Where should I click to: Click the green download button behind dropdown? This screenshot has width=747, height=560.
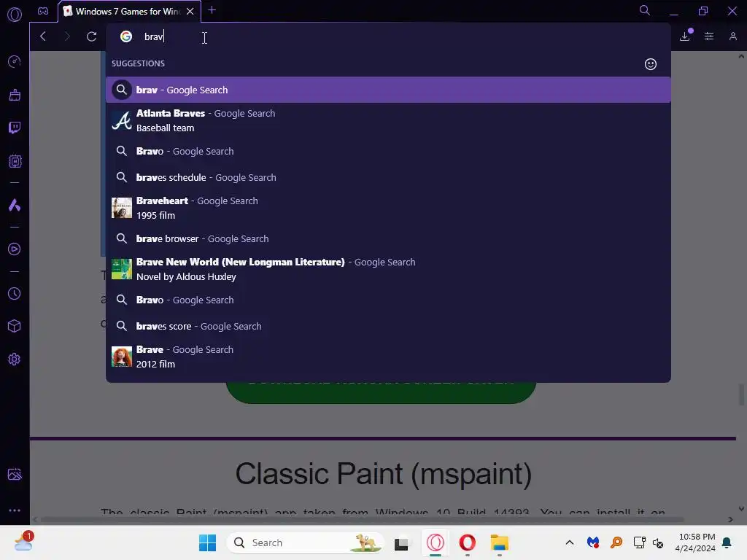tap(381, 392)
